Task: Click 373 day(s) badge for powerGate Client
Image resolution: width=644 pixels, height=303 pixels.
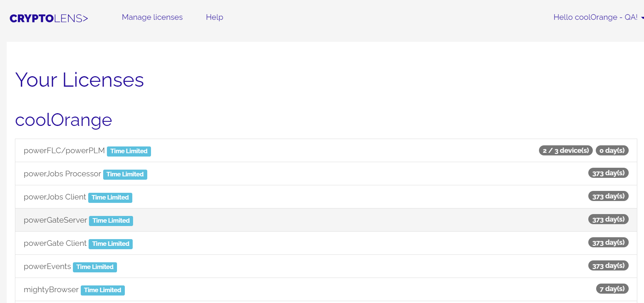Action: tap(608, 242)
